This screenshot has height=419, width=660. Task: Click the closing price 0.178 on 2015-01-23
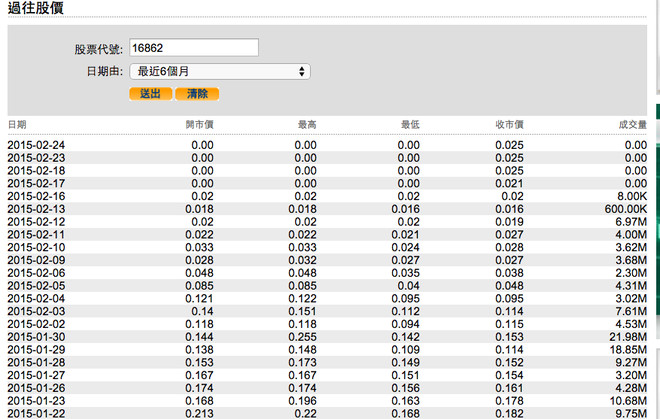pyautogui.click(x=509, y=401)
